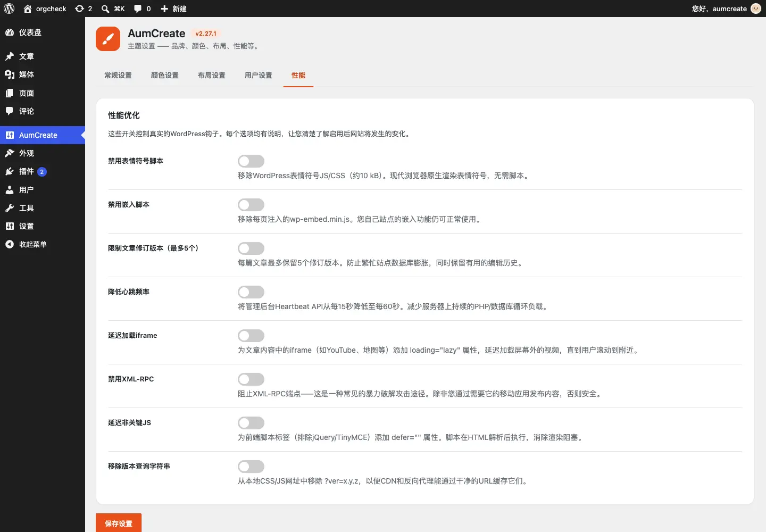
Task: Collapse the menu with 收起菜单 arrow icon
Action: [x=10, y=244]
